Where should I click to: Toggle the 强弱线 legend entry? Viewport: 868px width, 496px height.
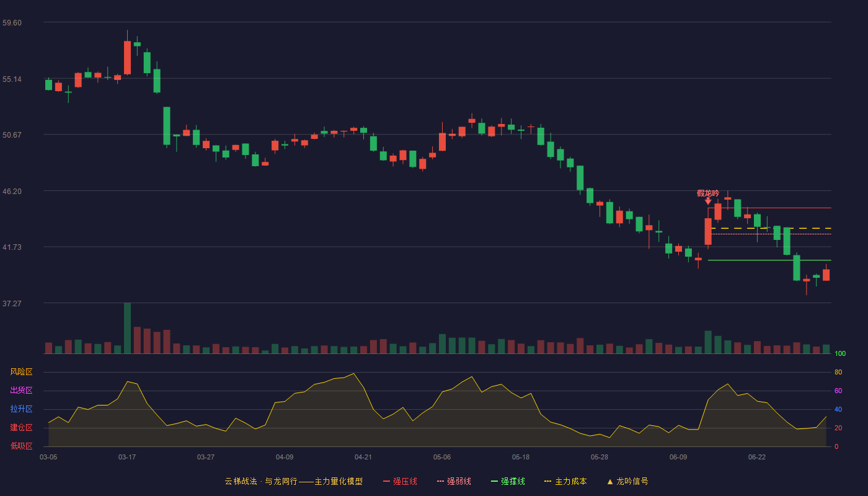coord(454,481)
